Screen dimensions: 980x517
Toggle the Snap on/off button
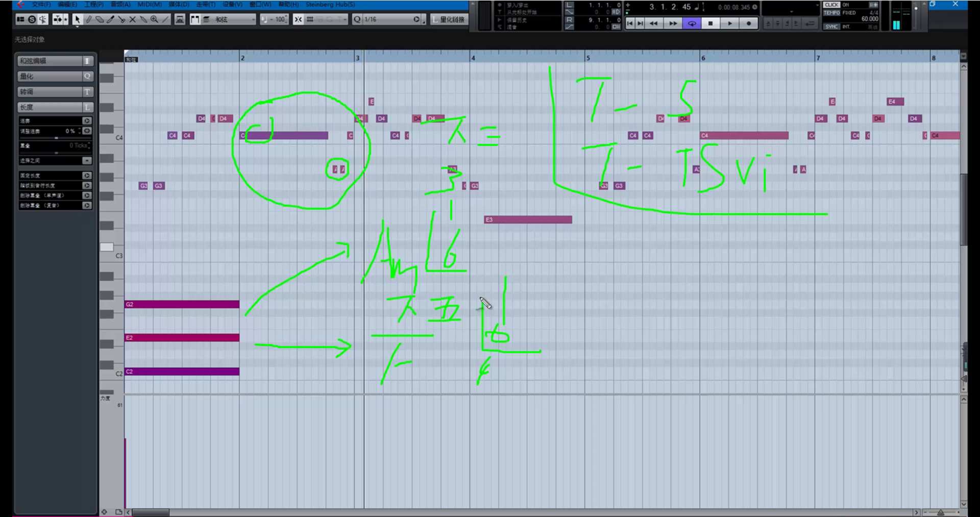(298, 19)
